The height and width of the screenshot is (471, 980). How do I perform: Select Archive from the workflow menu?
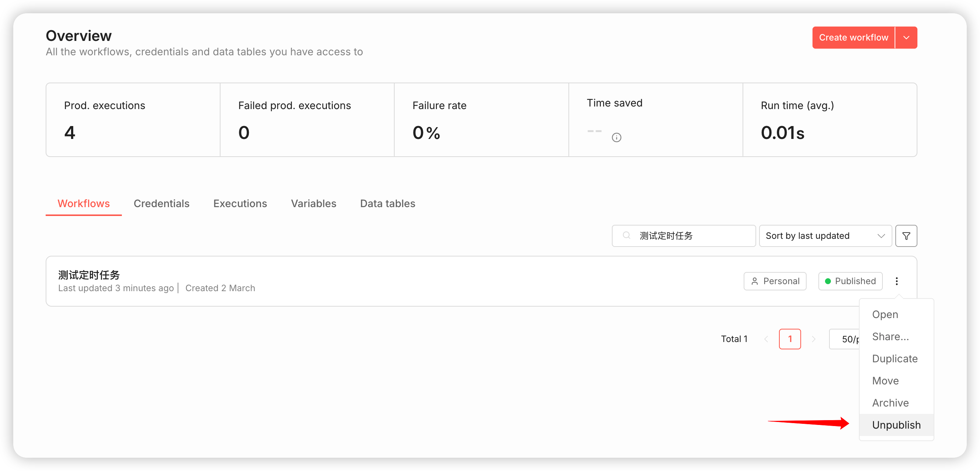[890, 403]
